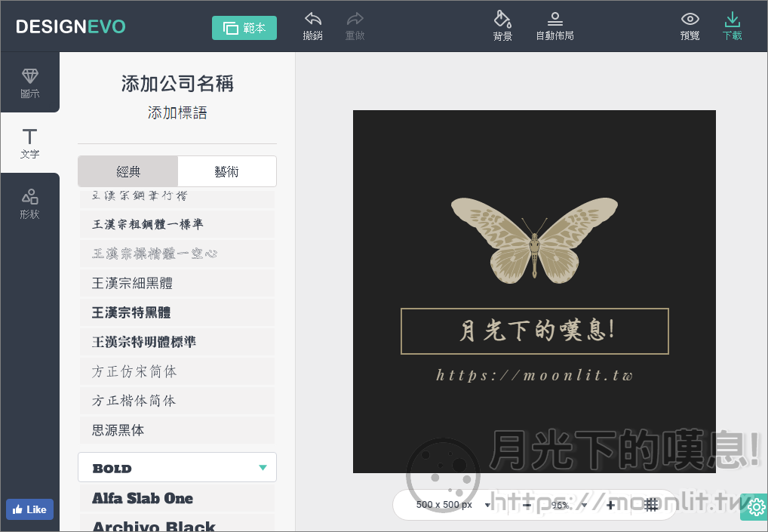This screenshot has width=768, height=532.
Task: Open the 形狀 shapes panel
Action: (x=29, y=203)
